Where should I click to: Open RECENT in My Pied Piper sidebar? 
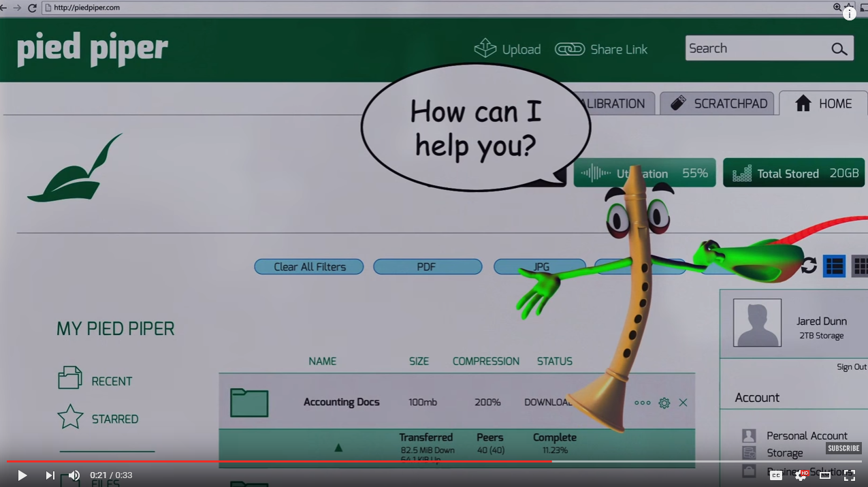pos(112,381)
